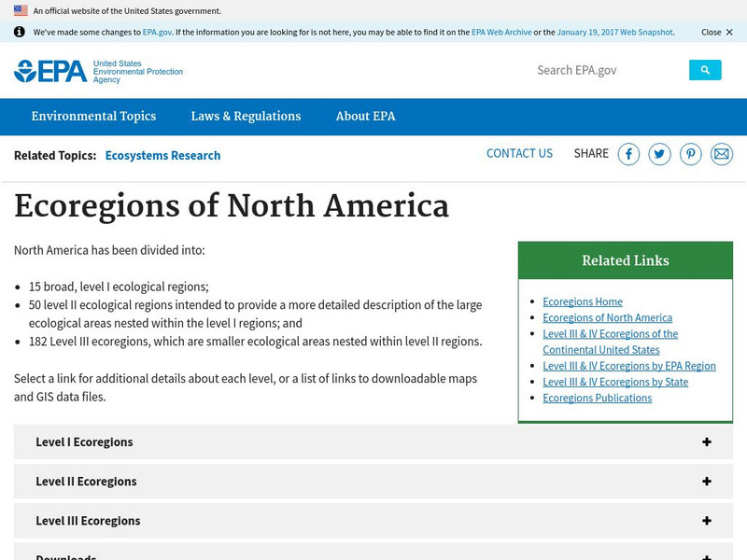Close the EPA.gov changes notice banner

tap(712, 31)
